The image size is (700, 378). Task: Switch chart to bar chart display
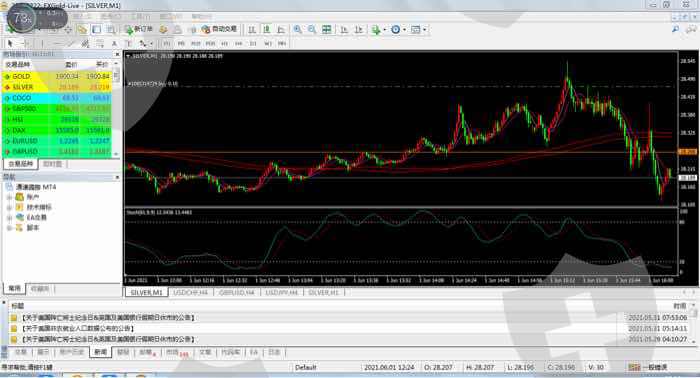point(252,29)
